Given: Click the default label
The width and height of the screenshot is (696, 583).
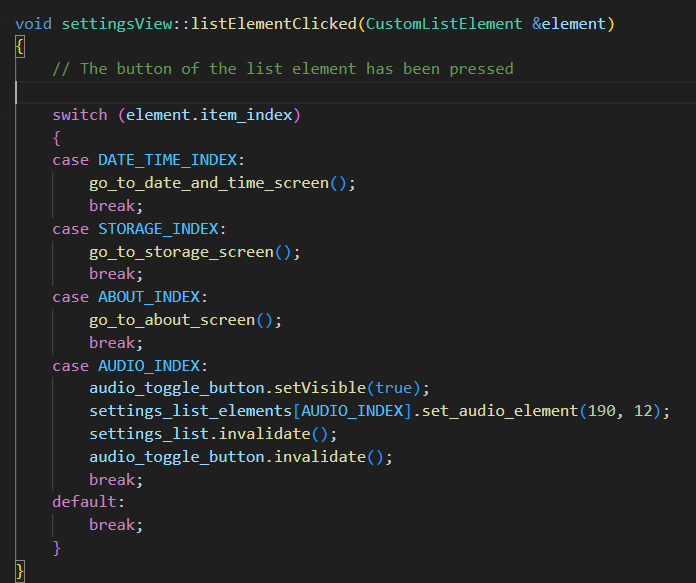Looking at the screenshot, I should pos(84,502).
